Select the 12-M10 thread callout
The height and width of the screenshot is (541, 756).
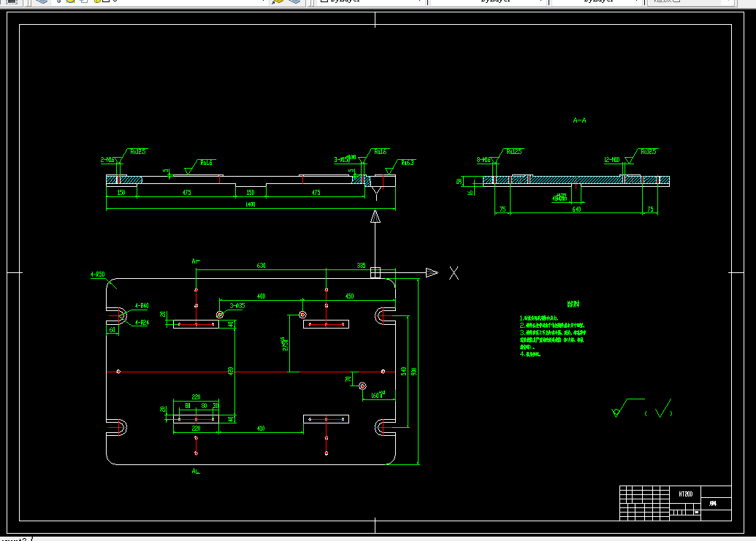pyautogui.click(x=612, y=159)
